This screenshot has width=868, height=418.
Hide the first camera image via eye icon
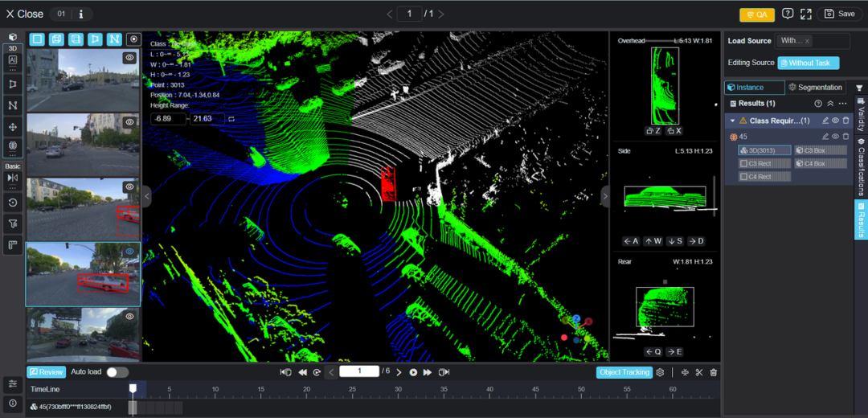(129, 58)
